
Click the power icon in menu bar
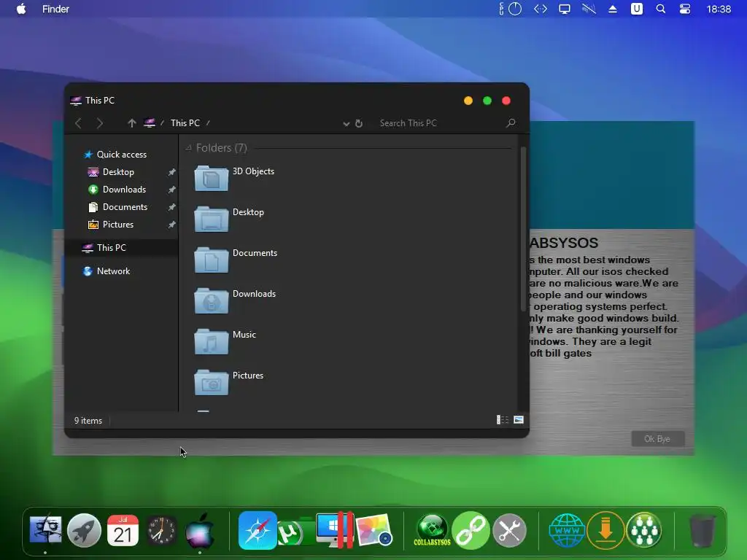(515, 9)
